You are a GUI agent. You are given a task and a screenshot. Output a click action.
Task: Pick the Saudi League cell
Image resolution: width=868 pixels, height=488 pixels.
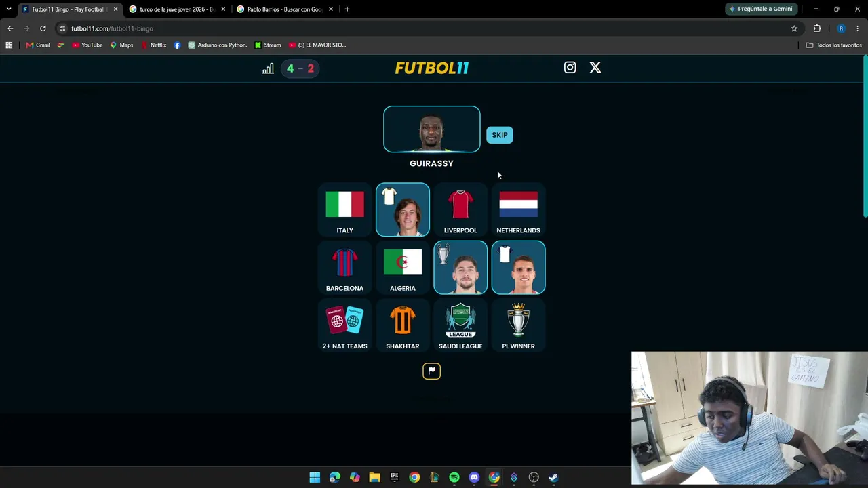click(x=460, y=325)
